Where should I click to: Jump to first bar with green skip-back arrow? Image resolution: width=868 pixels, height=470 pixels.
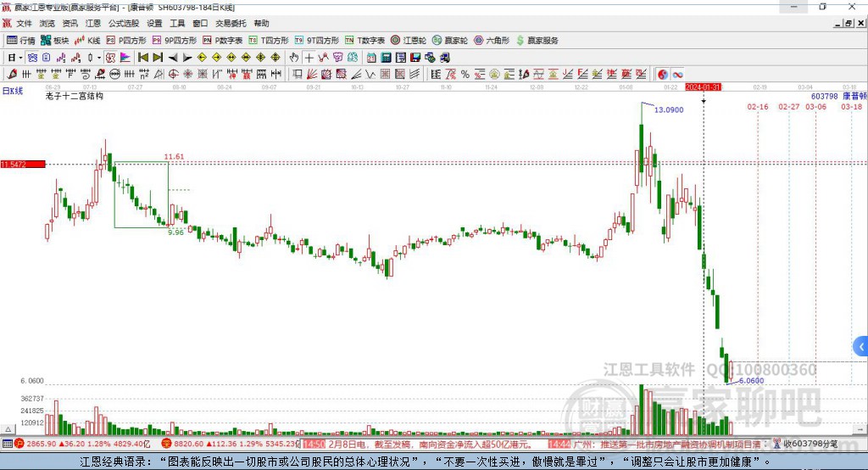click(x=143, y=58)
